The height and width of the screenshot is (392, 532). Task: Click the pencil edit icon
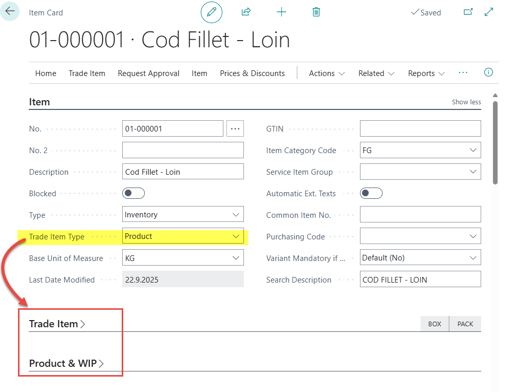pyautogui.click(x=212, y=12)
